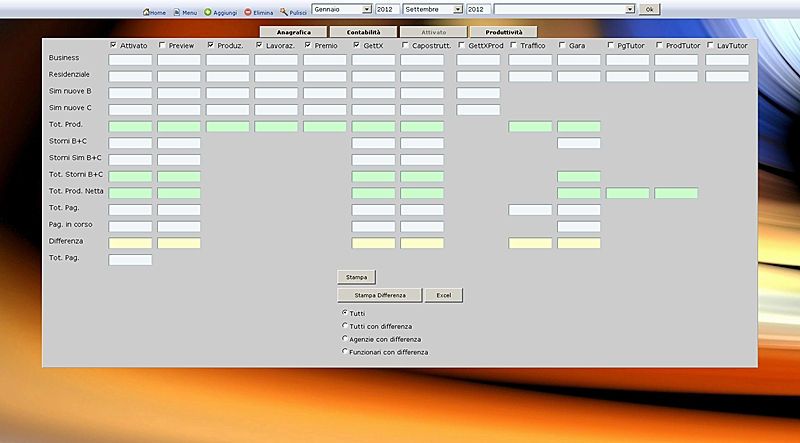Click Business field in Attivato column
This screenshot has height=443, width=800.
[x=130, y=60]
